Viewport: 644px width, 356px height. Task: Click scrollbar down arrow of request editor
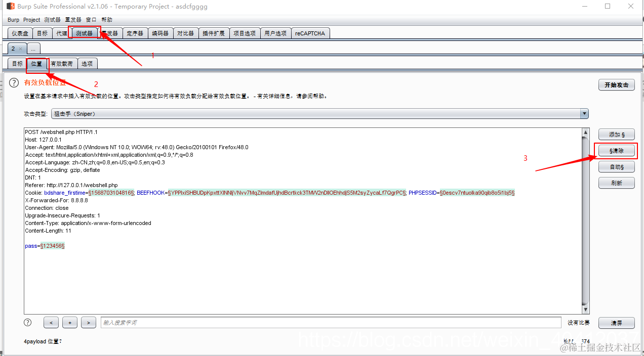click(586, 309)
